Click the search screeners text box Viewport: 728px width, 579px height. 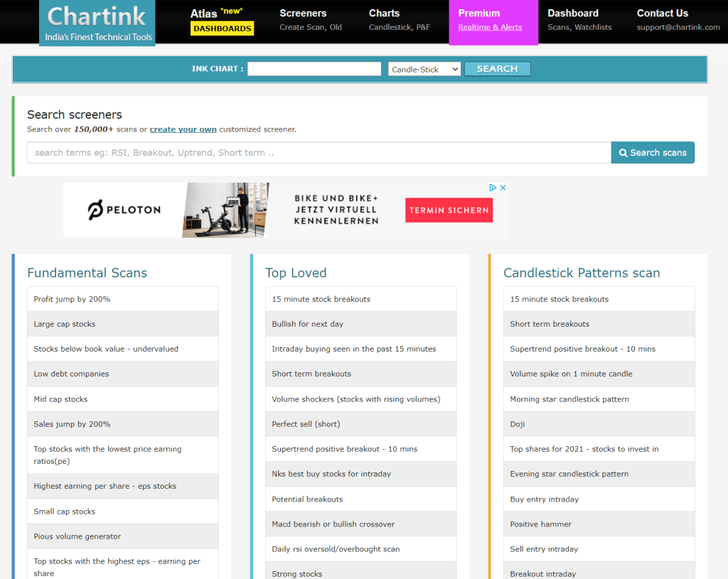[x=318, y=153]
